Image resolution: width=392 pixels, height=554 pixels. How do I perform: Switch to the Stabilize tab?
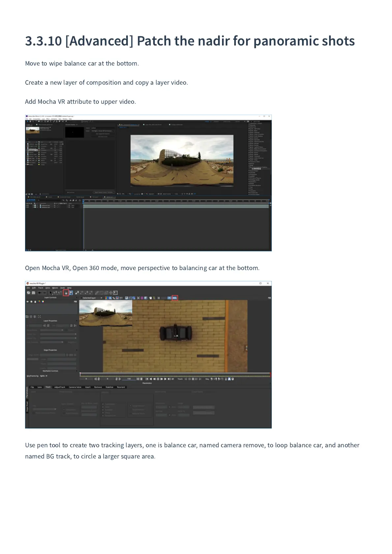pyautogui.click(x=109, y=387)
